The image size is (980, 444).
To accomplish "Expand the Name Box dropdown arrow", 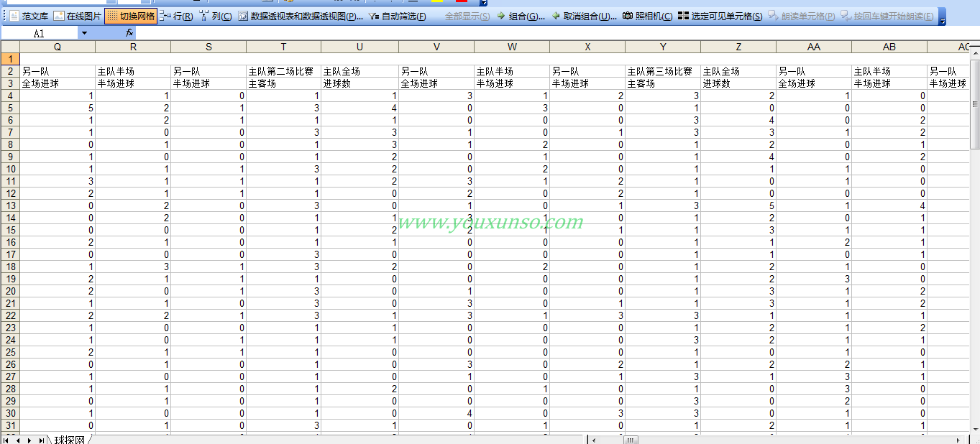I will coord(84,33).
